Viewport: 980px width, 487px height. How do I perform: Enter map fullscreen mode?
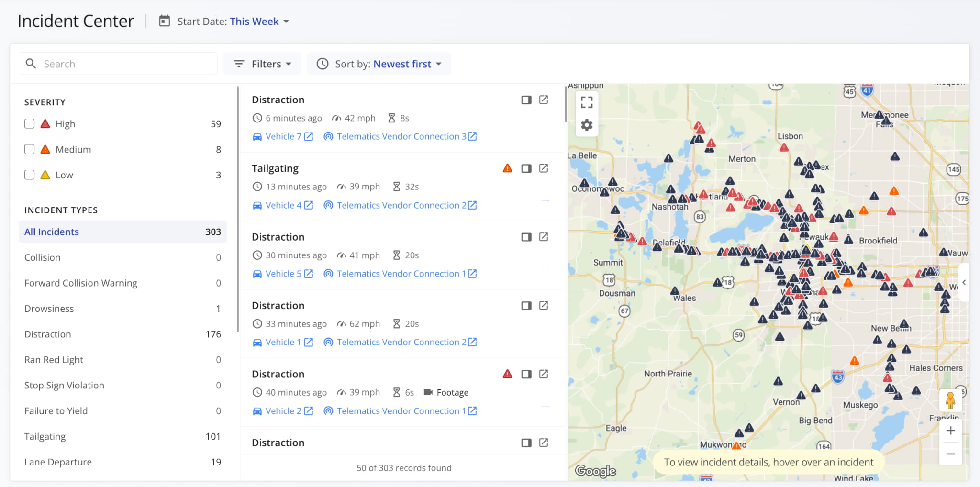tap(587, 102)
